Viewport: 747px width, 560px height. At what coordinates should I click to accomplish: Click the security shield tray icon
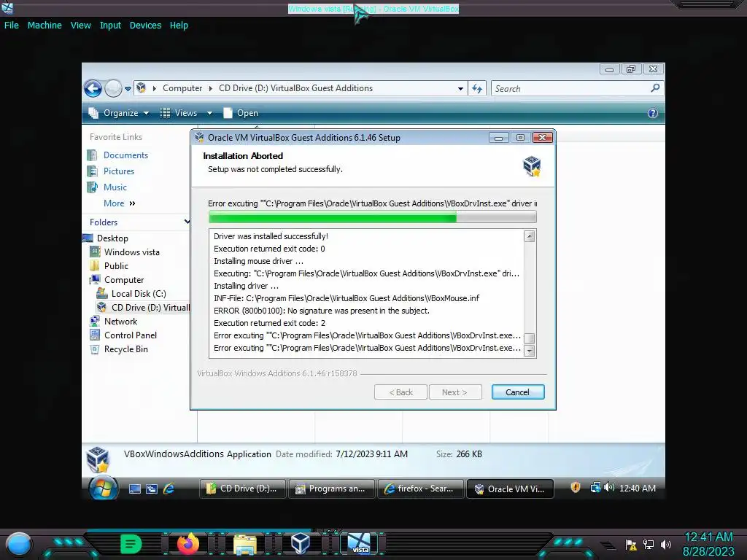[576, 488]
